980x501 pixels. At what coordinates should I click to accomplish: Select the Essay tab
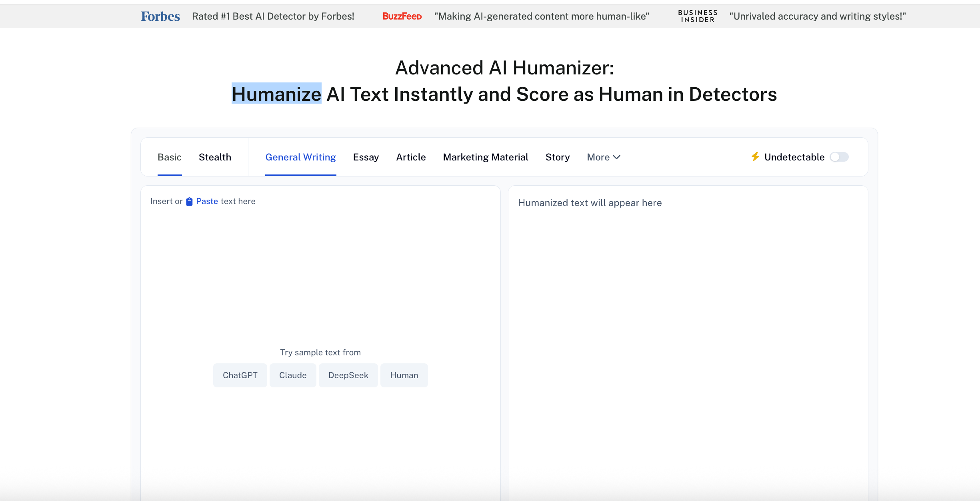click(x=366, y=157)
